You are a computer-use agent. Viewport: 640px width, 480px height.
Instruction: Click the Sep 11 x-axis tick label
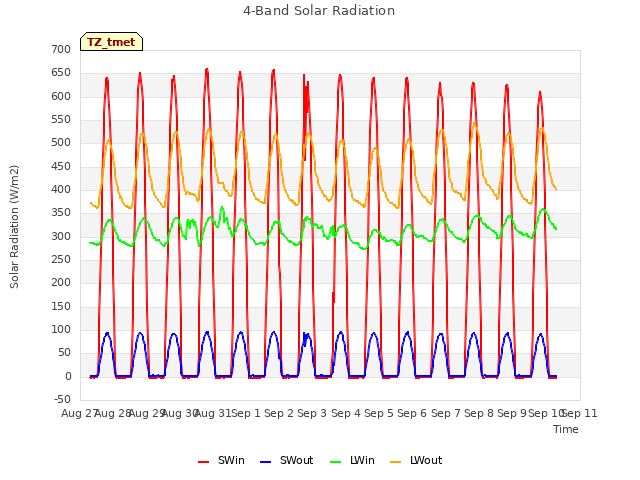(x=580, y=413)
